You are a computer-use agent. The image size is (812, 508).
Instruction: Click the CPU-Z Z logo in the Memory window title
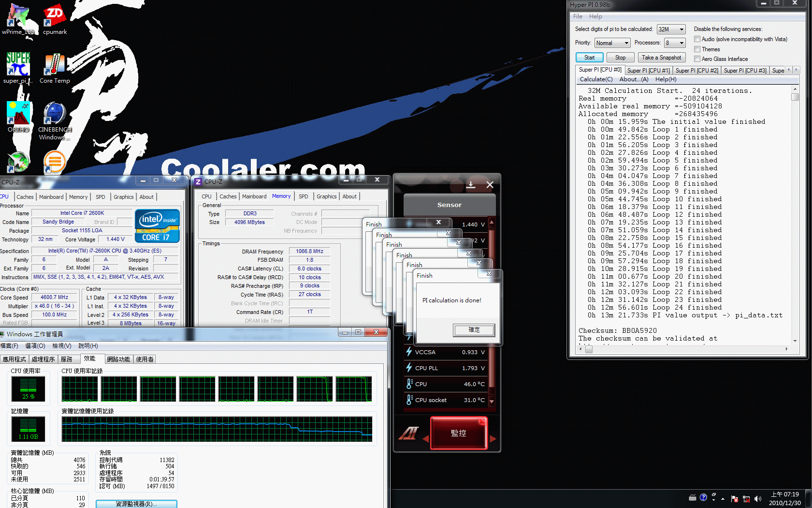(198, 182)
